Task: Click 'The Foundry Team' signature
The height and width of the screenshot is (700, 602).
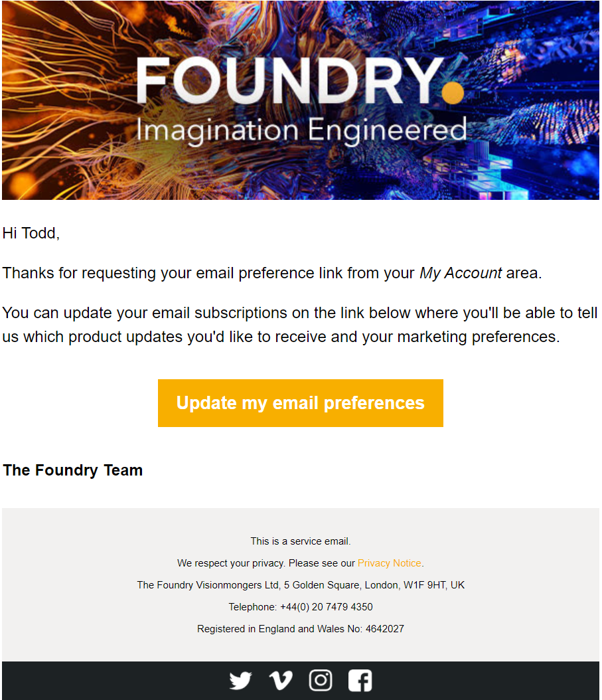Action: click(72, 470)
